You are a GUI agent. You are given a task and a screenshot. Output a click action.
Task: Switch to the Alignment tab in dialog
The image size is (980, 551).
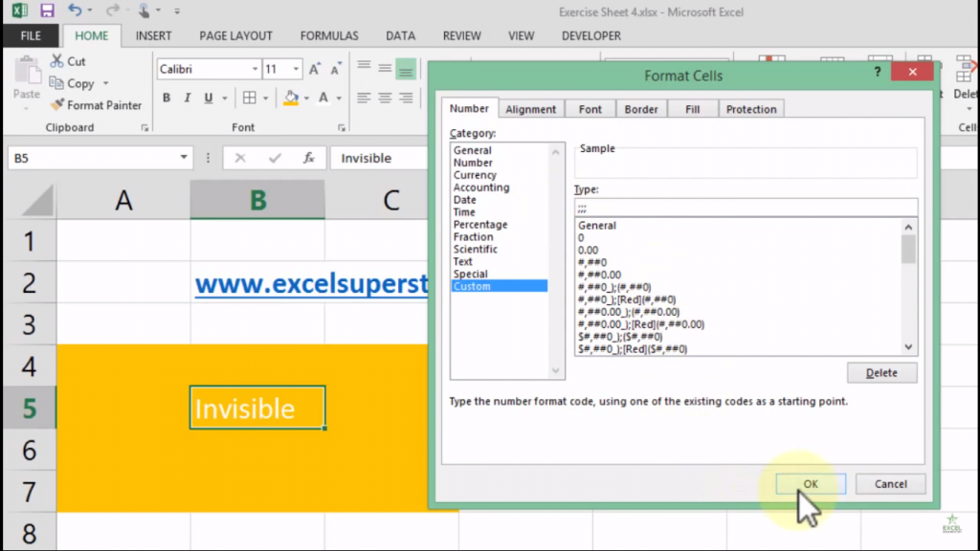point(530,109)
